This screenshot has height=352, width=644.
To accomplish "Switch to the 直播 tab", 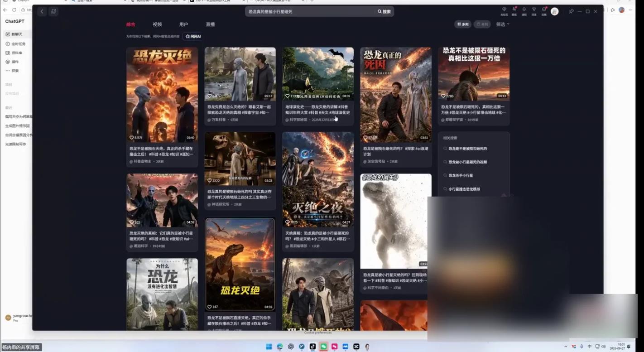I will [210, 24].
